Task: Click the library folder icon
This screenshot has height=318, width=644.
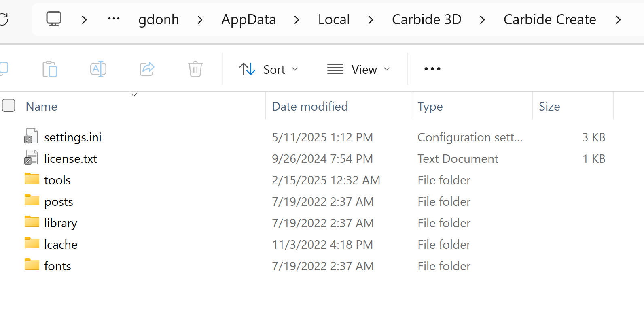Action: [32, 222]
